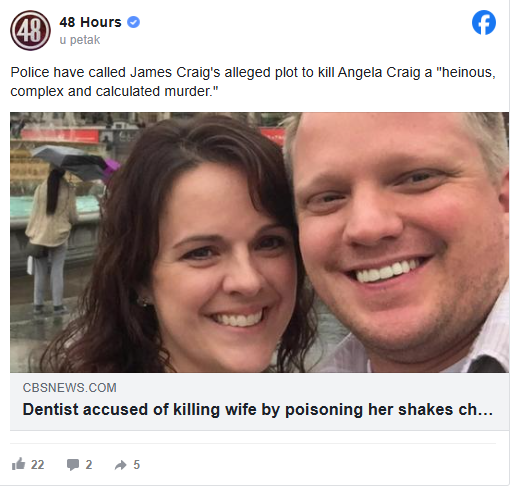The height and width of the screenshot is (499, 514).
Task: Open the 2 comments count
Action: (89, 465)
